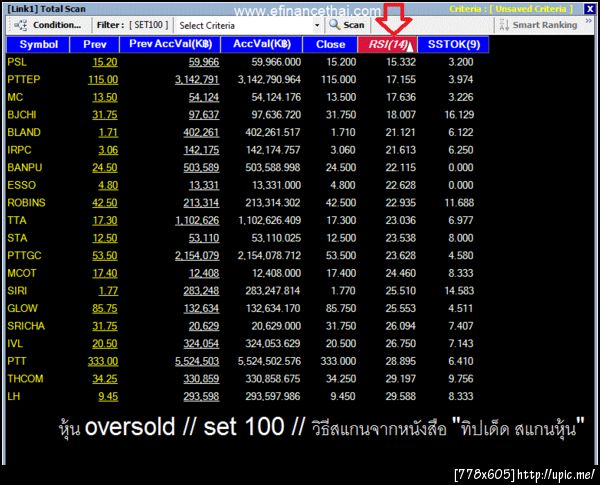Select the THCOM symbol
This screenshot has width=600, height=485.
(25, 379)
